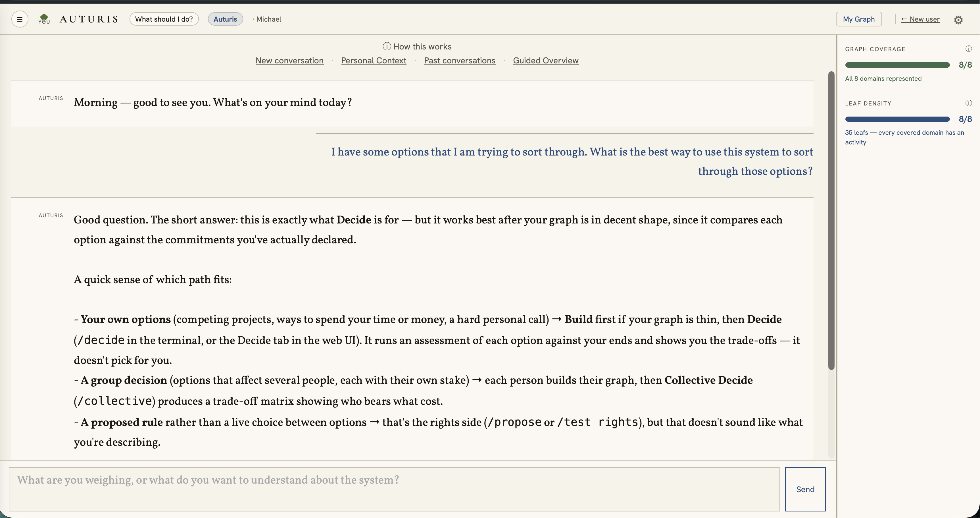Click the bold 'A group decision' text
Screen dimensions: 980x518
click(x=124, y=380)
